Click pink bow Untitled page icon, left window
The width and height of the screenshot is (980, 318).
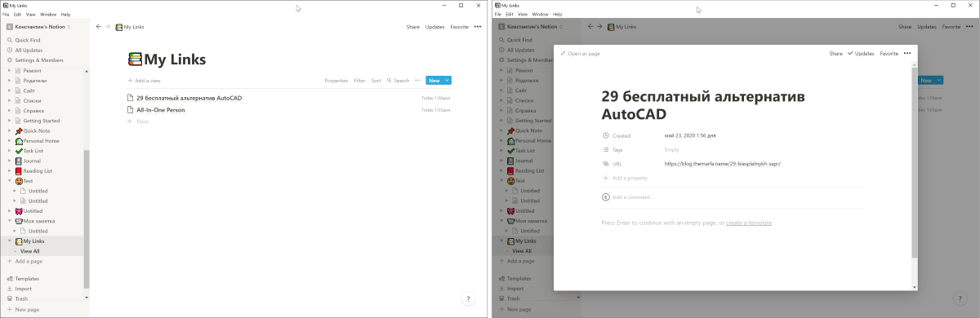(19, 211)
